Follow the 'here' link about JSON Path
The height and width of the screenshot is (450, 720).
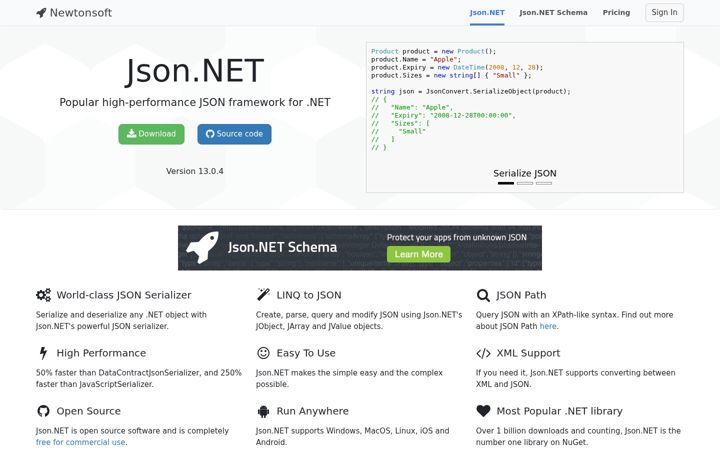(548, 326)
